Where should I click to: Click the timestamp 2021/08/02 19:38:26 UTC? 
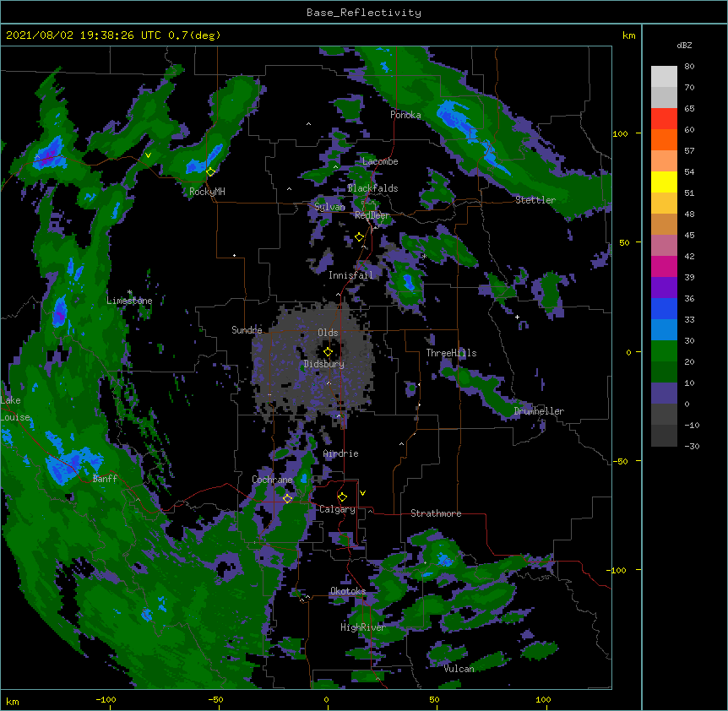(84, 35)
